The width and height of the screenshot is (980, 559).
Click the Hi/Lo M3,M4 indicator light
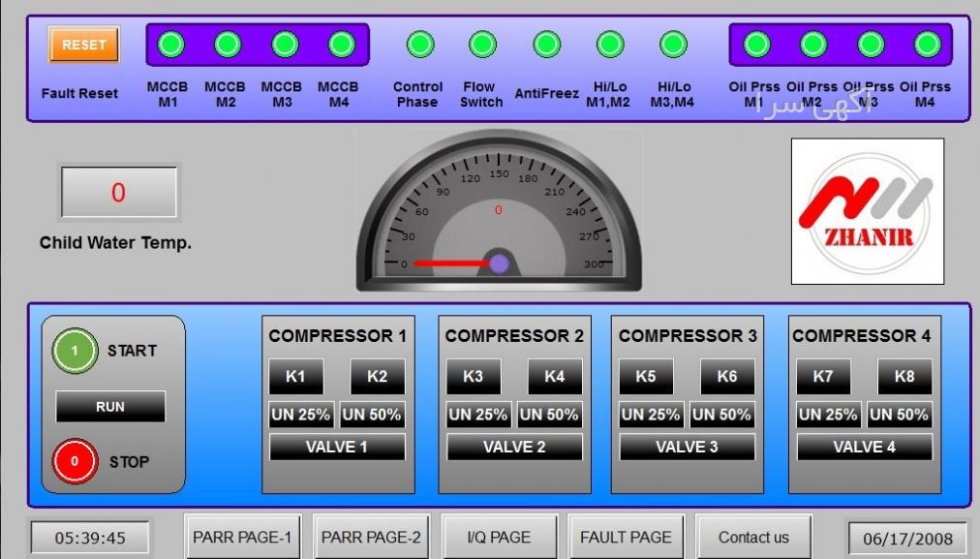pyautogui.click(x=673, y=45)
